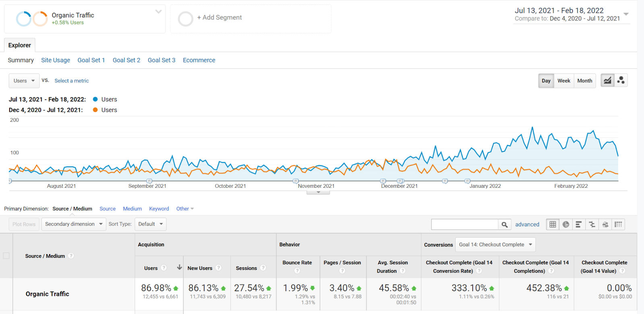Image resolution: width=644 pixels, height=314 pixels.
Task: Select the Term cloud view icon
Action: coord(605,224)
